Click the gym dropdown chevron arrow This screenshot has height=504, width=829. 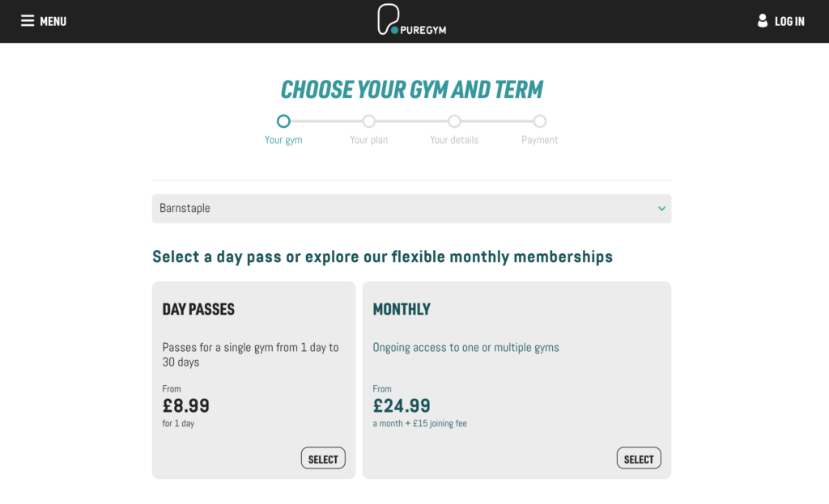[661, 209]
